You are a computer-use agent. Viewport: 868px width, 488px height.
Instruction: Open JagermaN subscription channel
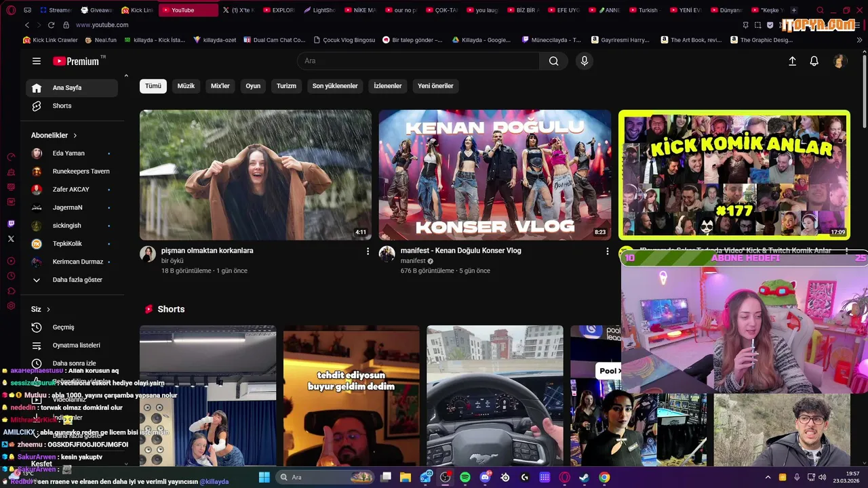(72, 207)
